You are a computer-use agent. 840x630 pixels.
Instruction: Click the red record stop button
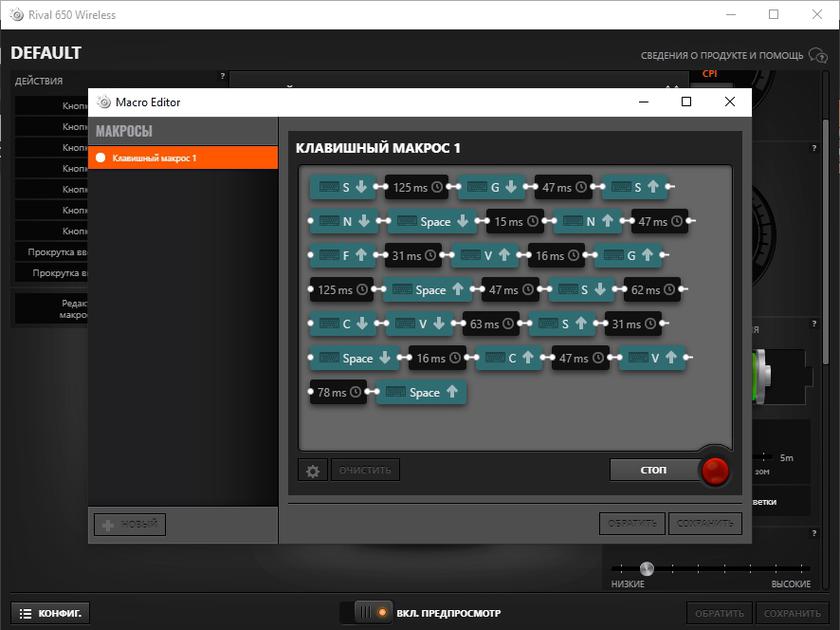[714, 471]
